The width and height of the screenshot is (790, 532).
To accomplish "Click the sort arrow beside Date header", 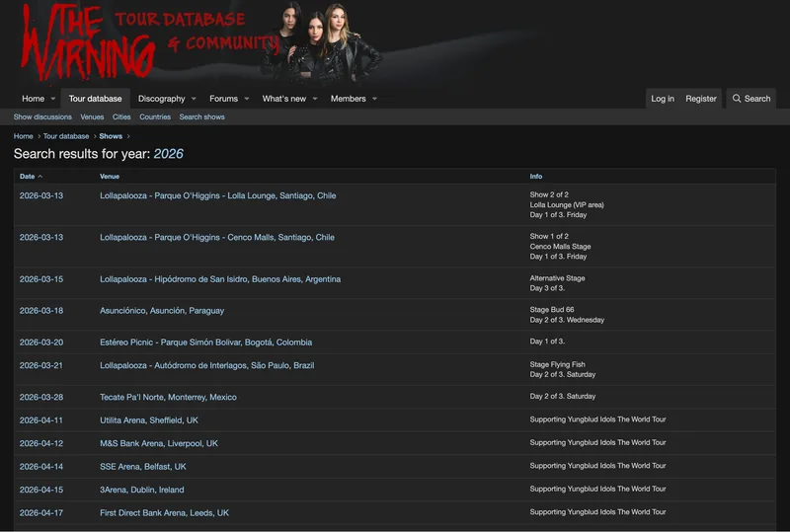I will pos(40,177).
